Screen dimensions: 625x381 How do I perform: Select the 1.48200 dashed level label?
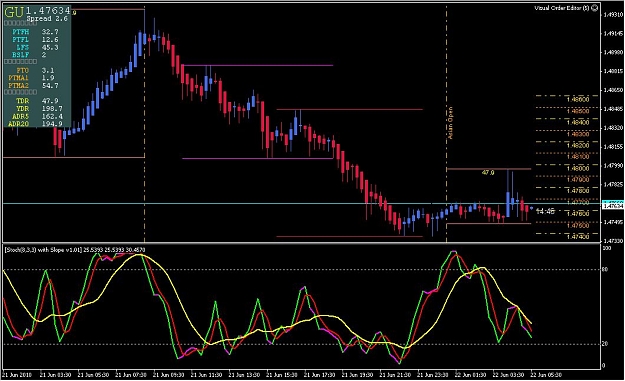pyautogui.click(x=578, y=146)
